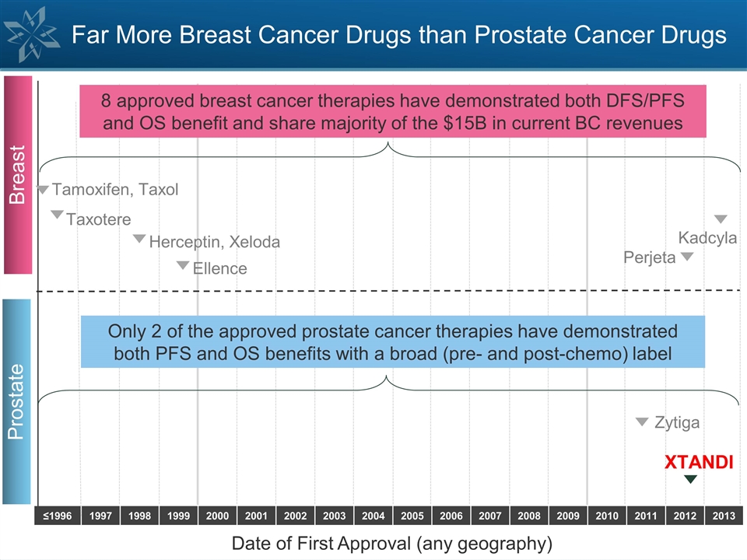Screen dimensions: 747x560
Task: Click the dark green XTANDI triangle marker
Action: [x=690, y=479]
